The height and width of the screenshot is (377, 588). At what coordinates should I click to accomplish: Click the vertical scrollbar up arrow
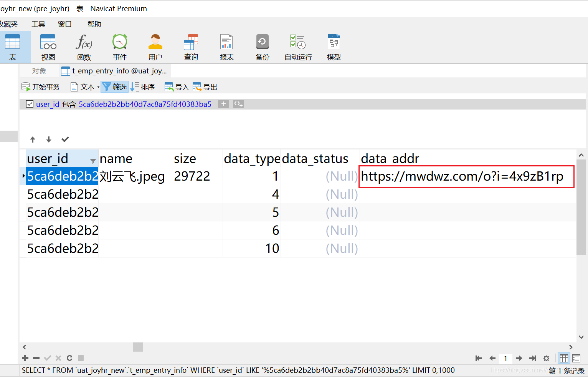click(581, 155)
